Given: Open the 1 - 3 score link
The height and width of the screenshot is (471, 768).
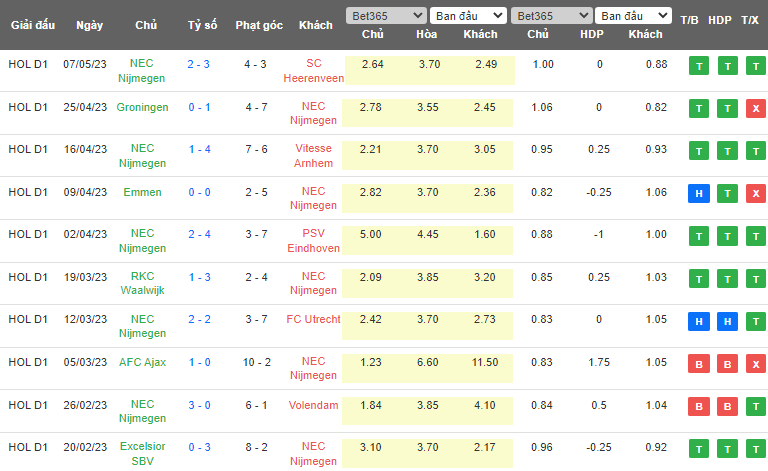Looking at the screenshot, I should pos(200,277).
